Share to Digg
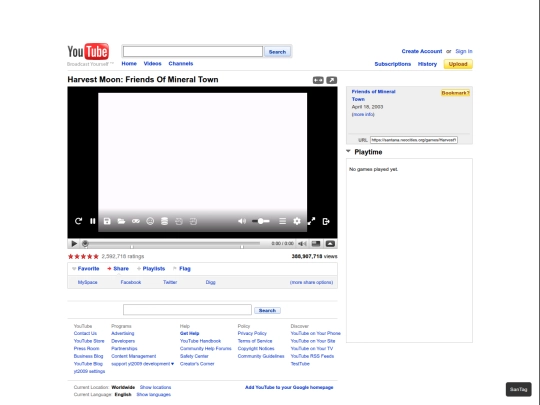 210,282
